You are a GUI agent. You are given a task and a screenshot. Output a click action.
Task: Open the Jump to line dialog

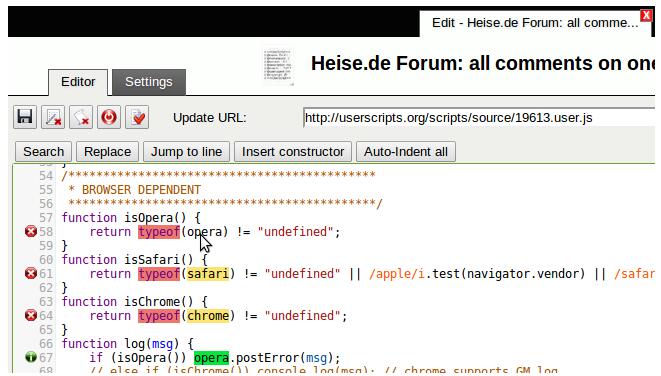pyautogui.click(x=186, y=152)
